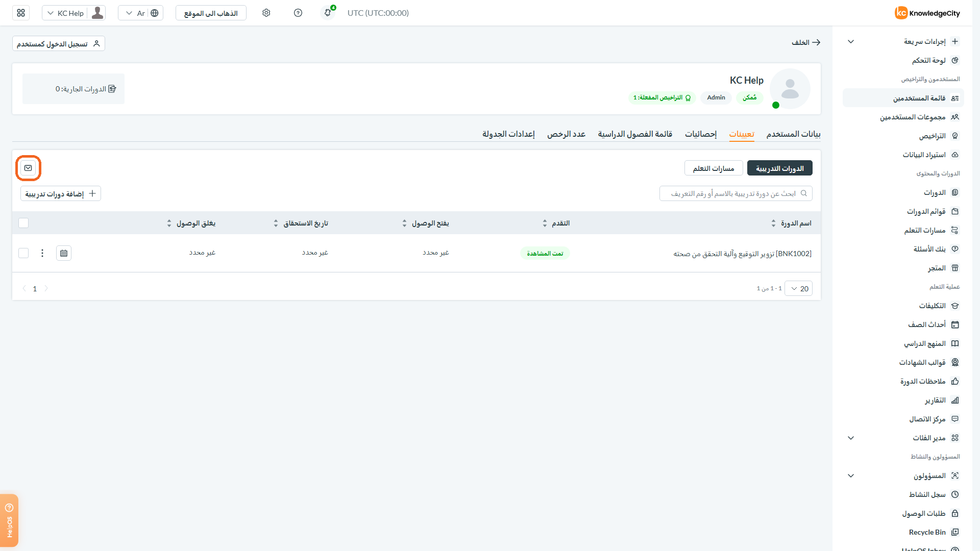The width and height of the screenshot is (980, 551).
Task: Switch to عدد الرخص tab
Action: [x=567, y=134]
